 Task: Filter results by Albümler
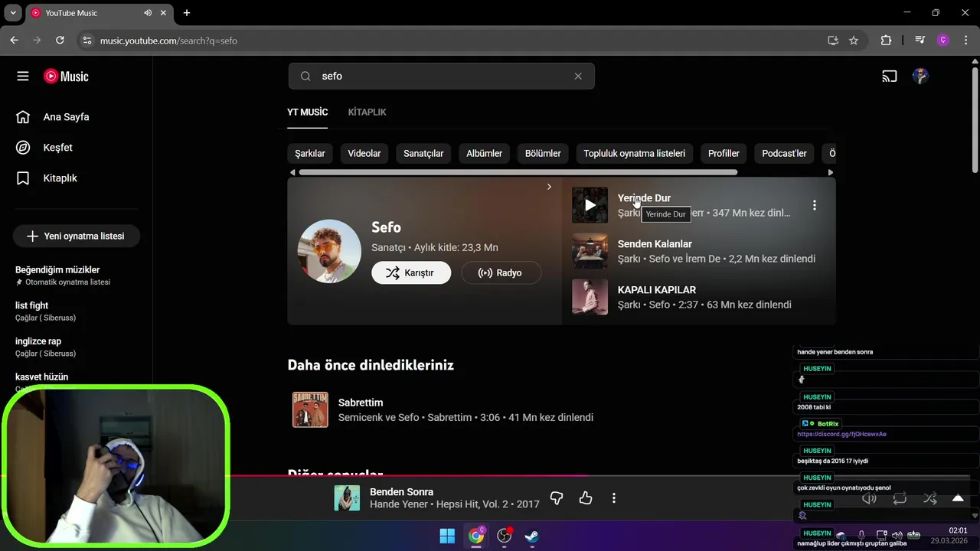(485, 154)
